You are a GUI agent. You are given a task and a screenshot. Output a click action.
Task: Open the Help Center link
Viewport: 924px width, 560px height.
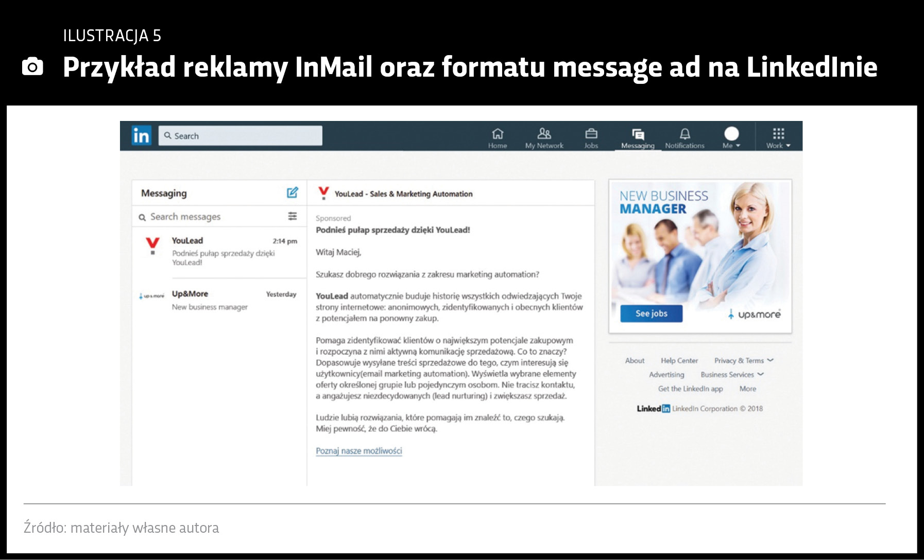(679, 361)
